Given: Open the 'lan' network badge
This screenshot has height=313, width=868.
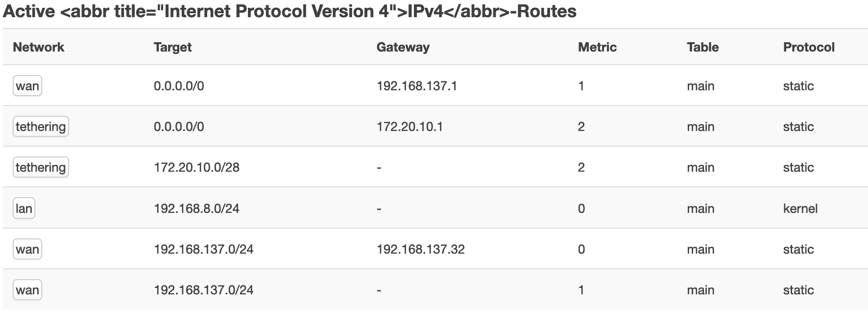Looking at the screenshot, I should coord(25,208).
